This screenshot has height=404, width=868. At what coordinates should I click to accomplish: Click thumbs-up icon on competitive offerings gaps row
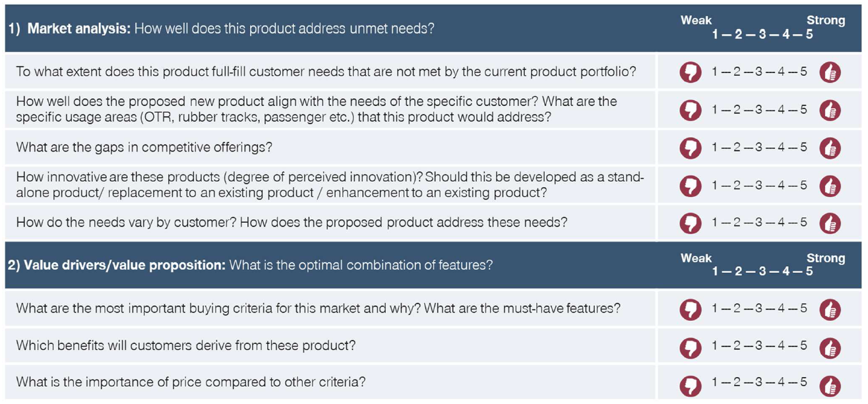[x=830, y=148]
